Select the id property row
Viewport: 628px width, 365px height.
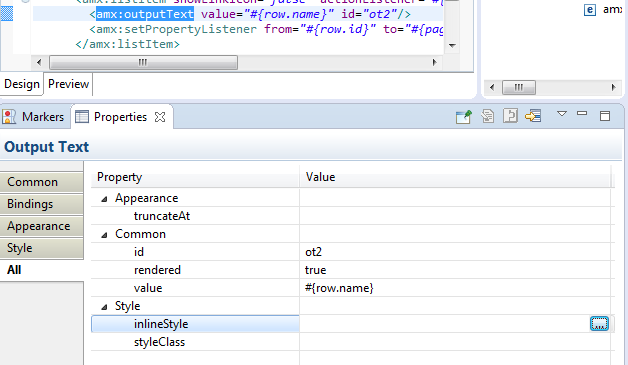[x=352, y=252]
